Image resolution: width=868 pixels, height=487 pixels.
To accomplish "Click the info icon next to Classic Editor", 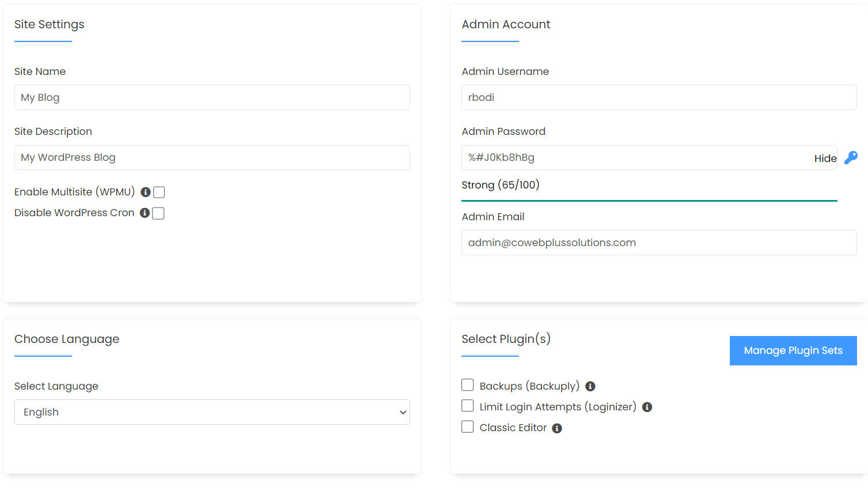I will tap(557, 428).
